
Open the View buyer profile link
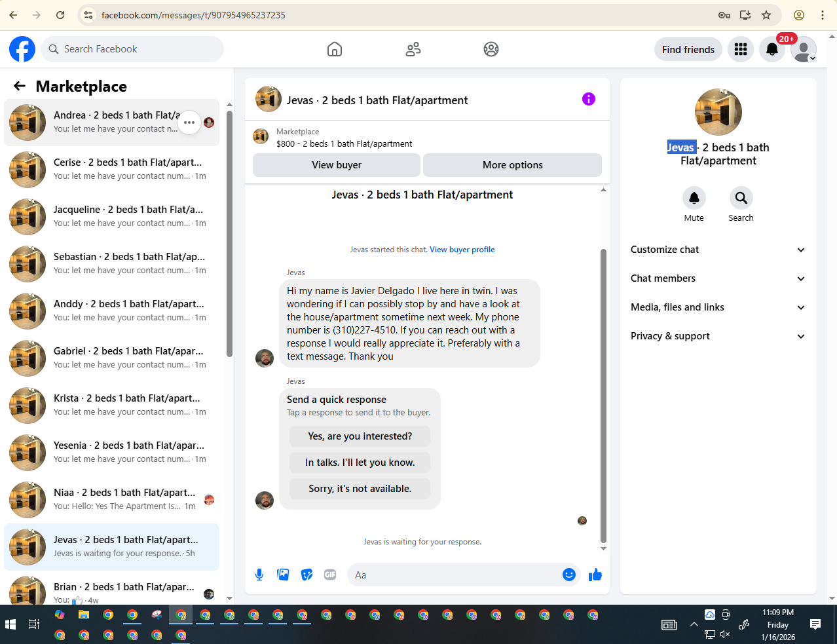click(462, 250)
